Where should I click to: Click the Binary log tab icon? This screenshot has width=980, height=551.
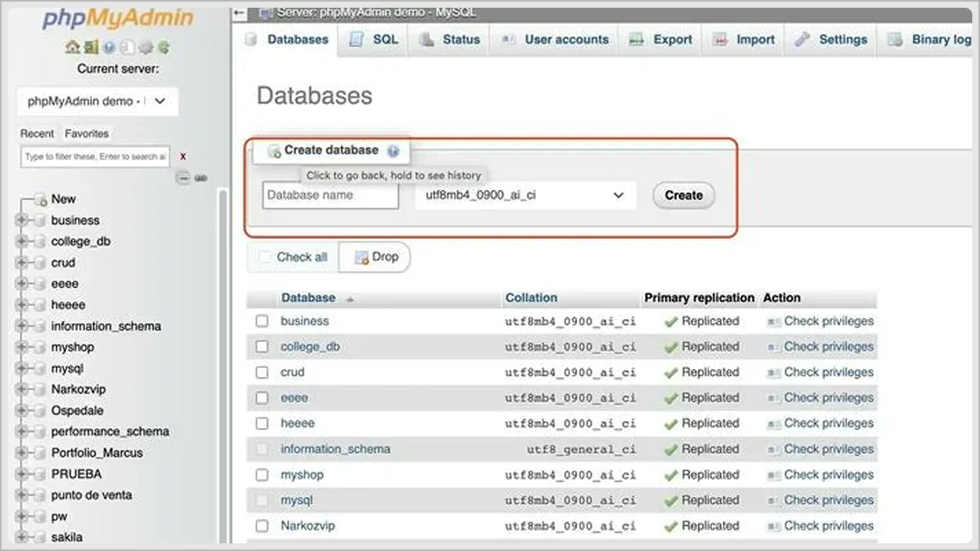click(x=895, y=40)
